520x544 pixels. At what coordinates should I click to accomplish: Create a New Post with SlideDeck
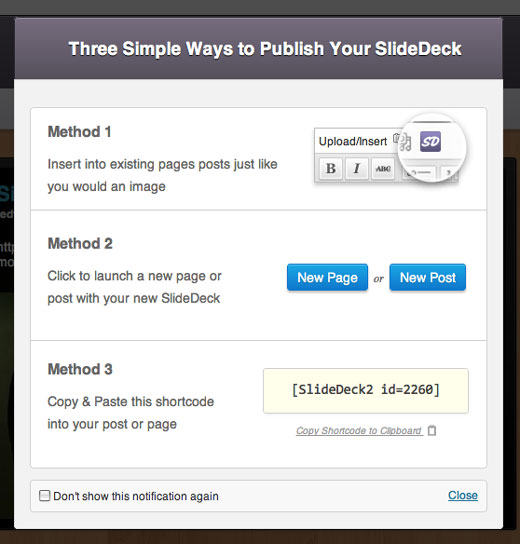tap(427, 277)
